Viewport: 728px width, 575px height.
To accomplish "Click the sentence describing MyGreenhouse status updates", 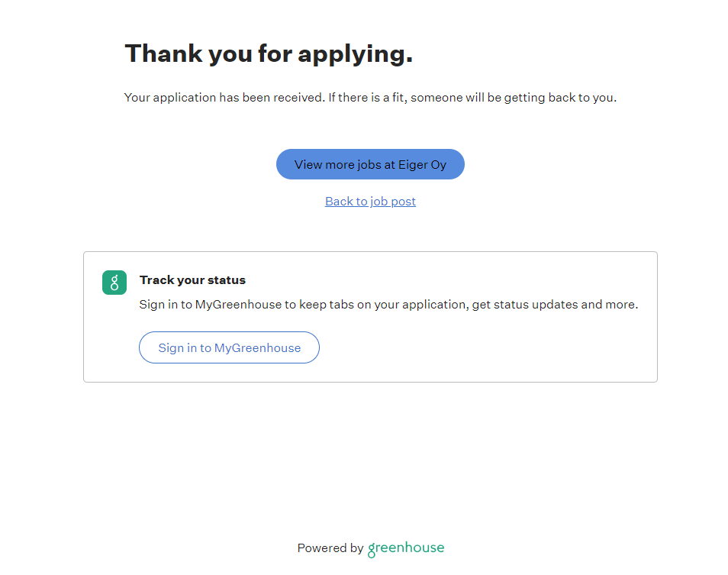I will [388, 305].
